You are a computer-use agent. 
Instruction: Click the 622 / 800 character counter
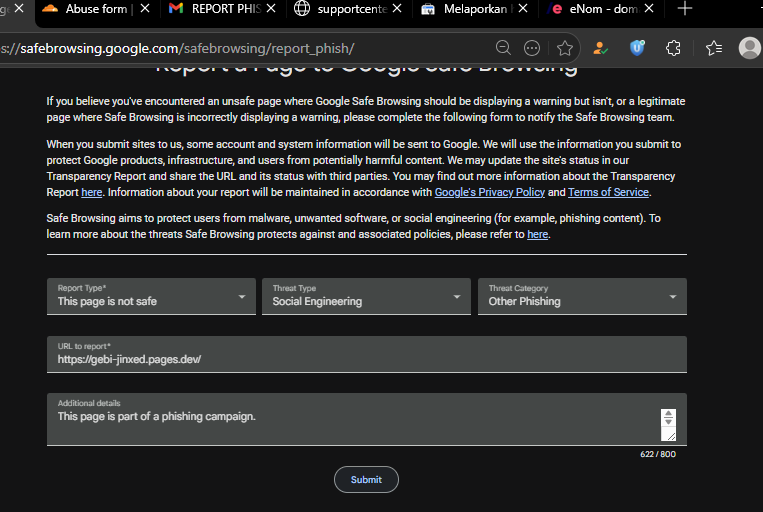point(658,454)
